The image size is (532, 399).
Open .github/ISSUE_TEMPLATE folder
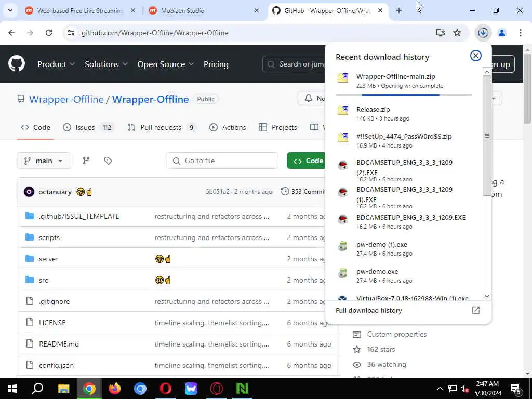(79, 216)
